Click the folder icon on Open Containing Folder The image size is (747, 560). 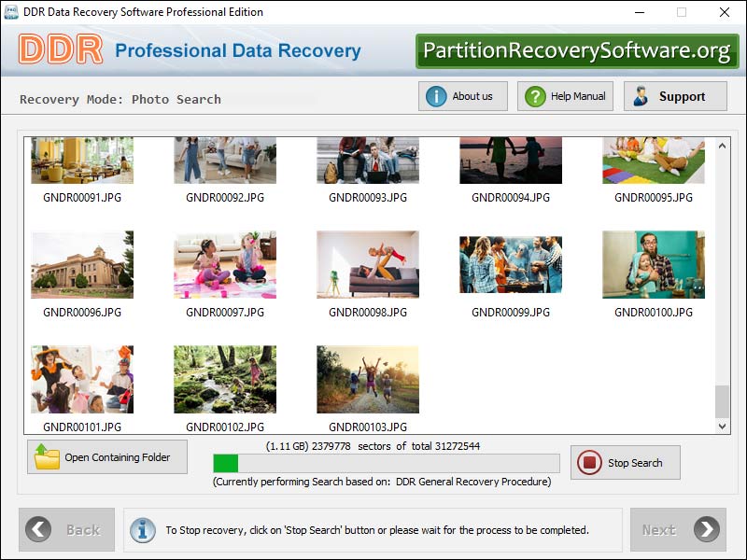[x=47, y=456]
